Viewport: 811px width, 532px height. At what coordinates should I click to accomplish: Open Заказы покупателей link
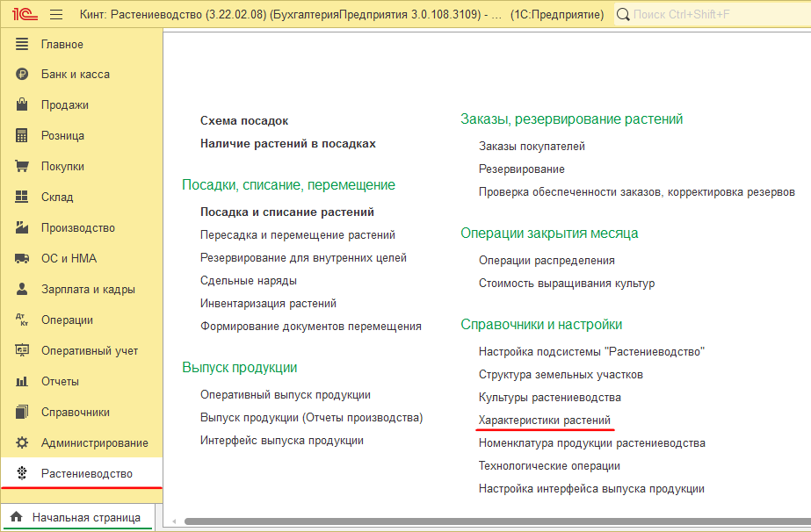(x=532, y=146)
